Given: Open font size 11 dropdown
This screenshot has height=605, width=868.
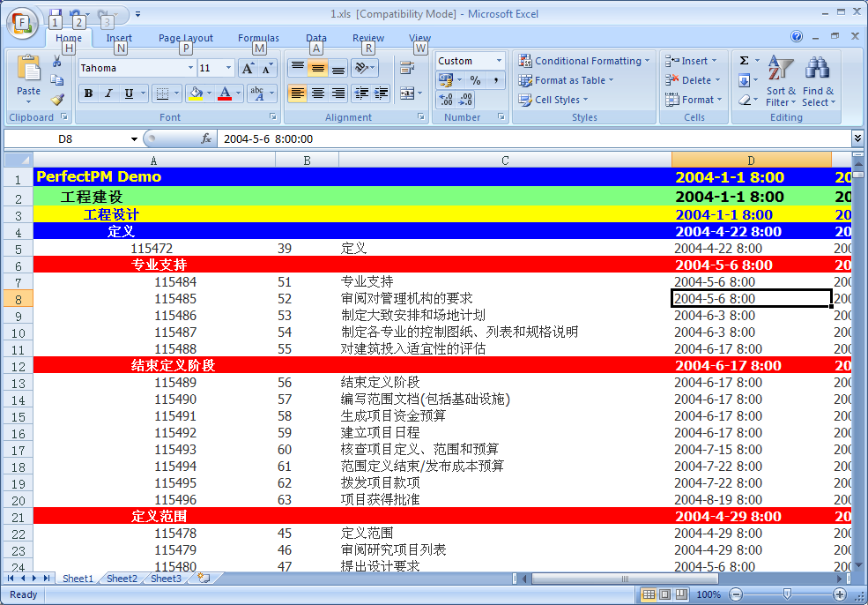Looking at the screenshot, I should click(x=228, y=68).
